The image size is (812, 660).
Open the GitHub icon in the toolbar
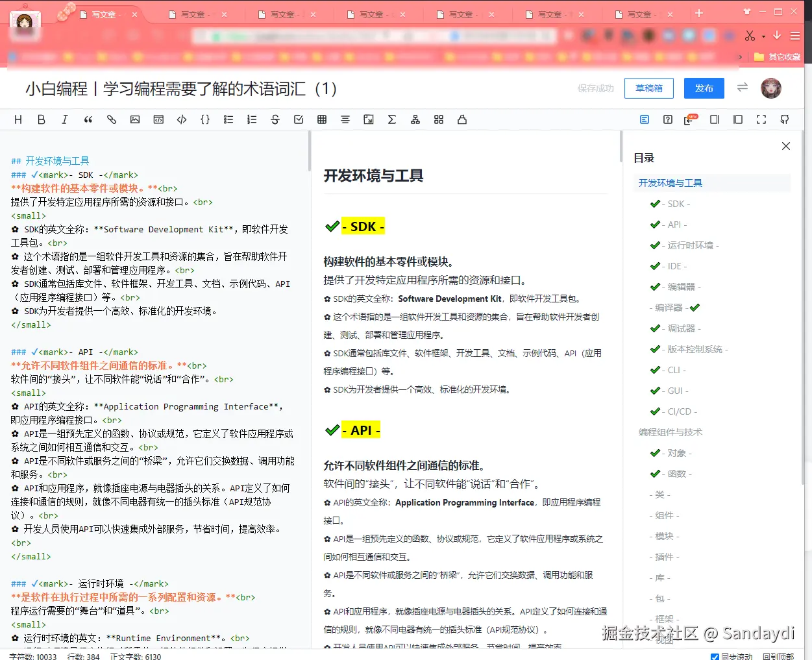784,119
